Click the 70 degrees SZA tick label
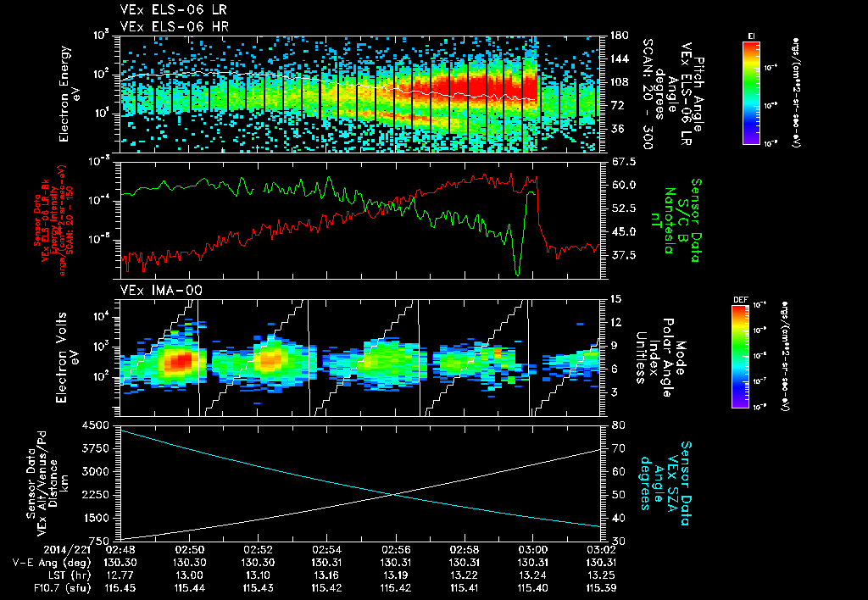Viewport: 868px width, 600px height. pos(618,448)
